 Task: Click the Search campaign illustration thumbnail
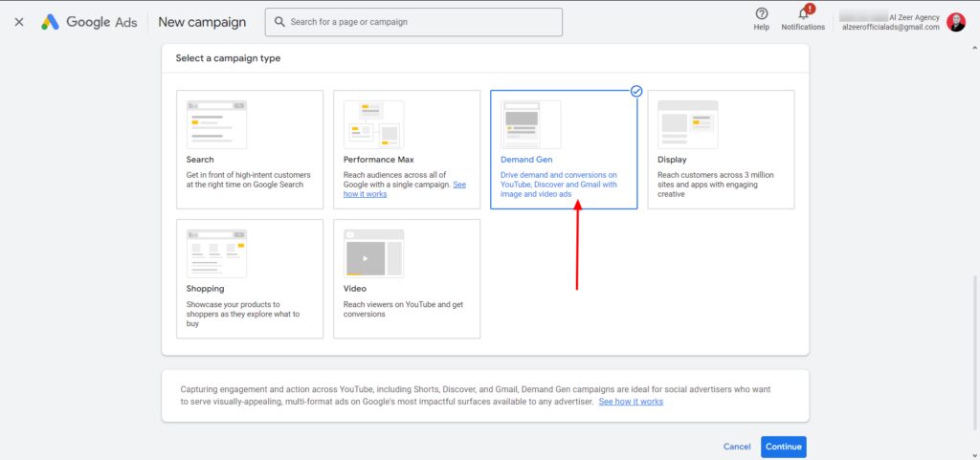pyautogui.click(x=216, y=125)
